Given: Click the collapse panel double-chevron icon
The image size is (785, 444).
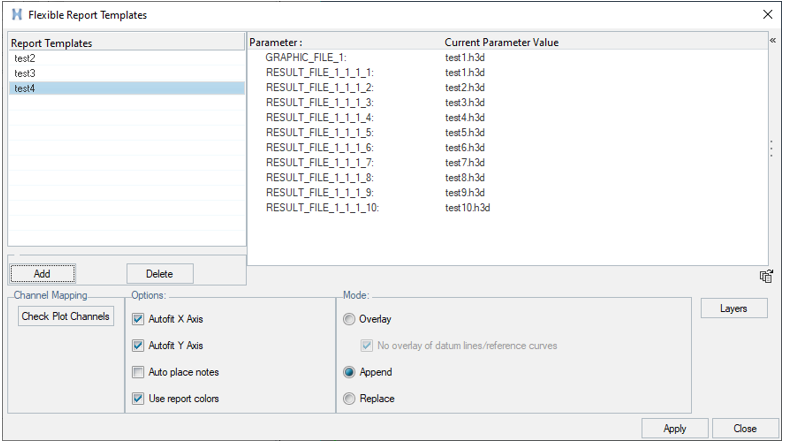Looking at the screenshot, I should tap(772, 41).
